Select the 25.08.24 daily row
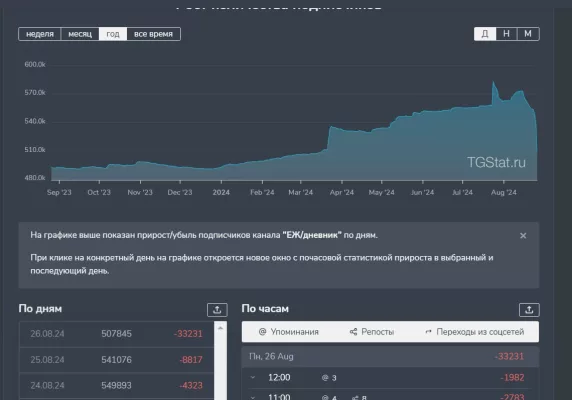Image resolution: width=572 pixels, height=400 pixels. 117,360
